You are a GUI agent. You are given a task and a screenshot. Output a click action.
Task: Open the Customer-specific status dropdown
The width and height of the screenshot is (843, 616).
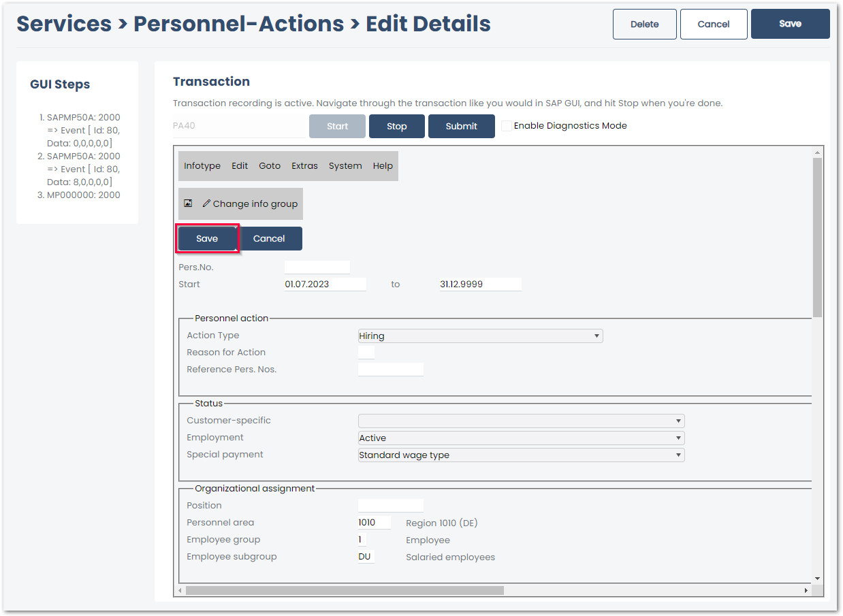click(522, 421)
